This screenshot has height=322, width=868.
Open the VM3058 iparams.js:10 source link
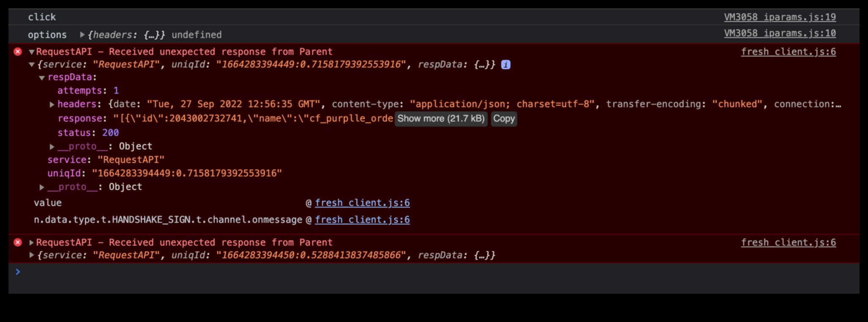click(780, 33)
